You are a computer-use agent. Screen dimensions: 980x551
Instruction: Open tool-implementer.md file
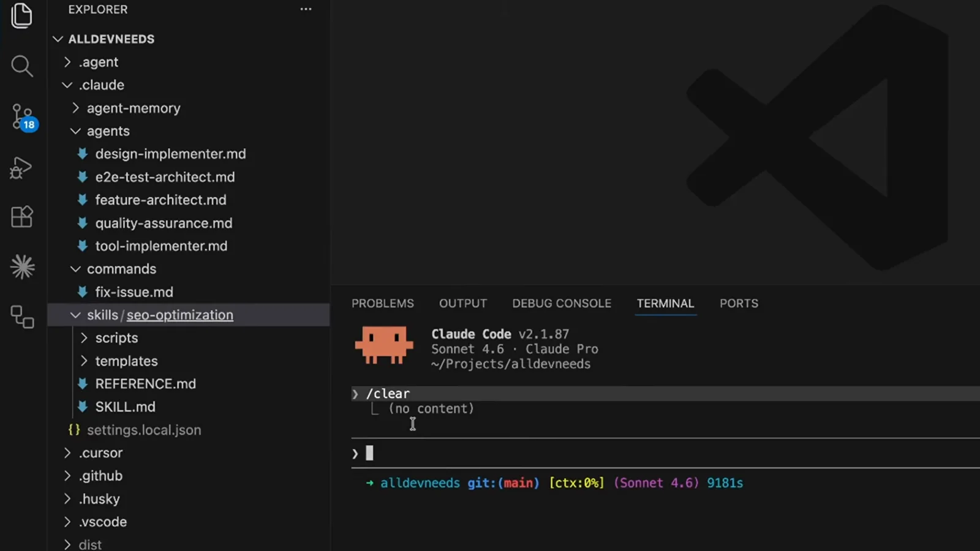click(x=161, y=246)
